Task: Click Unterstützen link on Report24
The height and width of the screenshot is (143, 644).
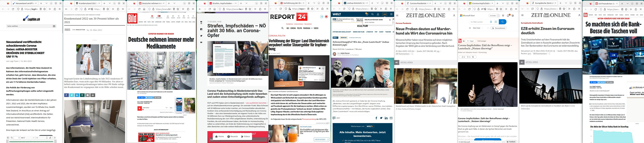Action: pos(299,24)
